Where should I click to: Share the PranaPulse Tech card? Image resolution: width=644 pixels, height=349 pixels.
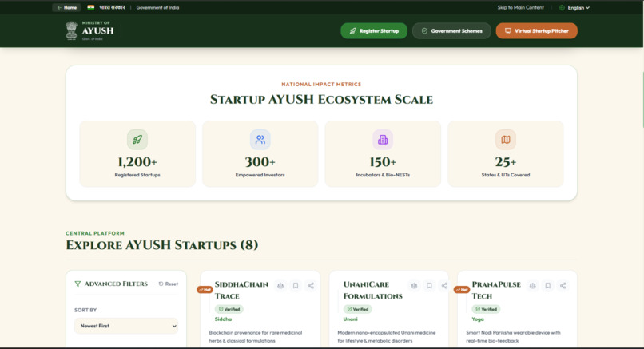[x=563, y=286]
